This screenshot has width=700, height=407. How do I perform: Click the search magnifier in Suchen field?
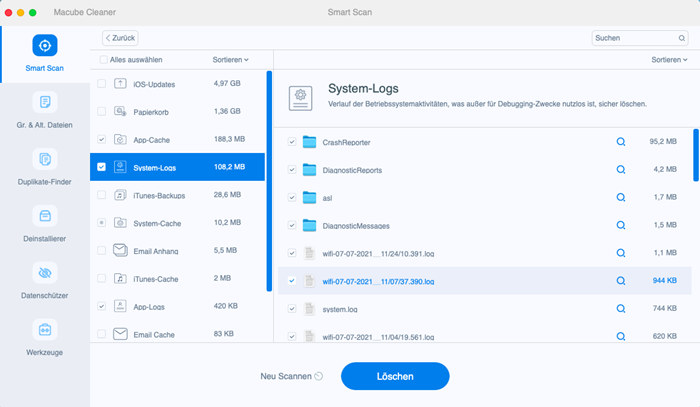pyautogui.click(x=682, y=38)
